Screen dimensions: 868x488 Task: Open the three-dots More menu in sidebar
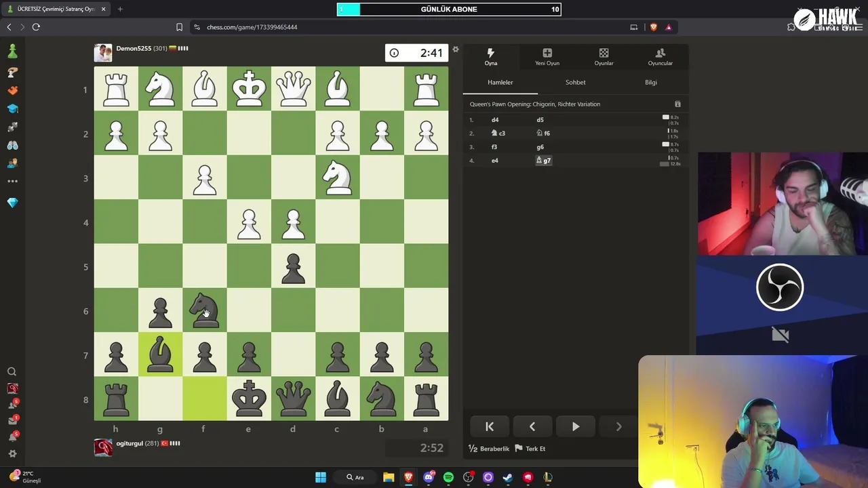pos(12,182)
